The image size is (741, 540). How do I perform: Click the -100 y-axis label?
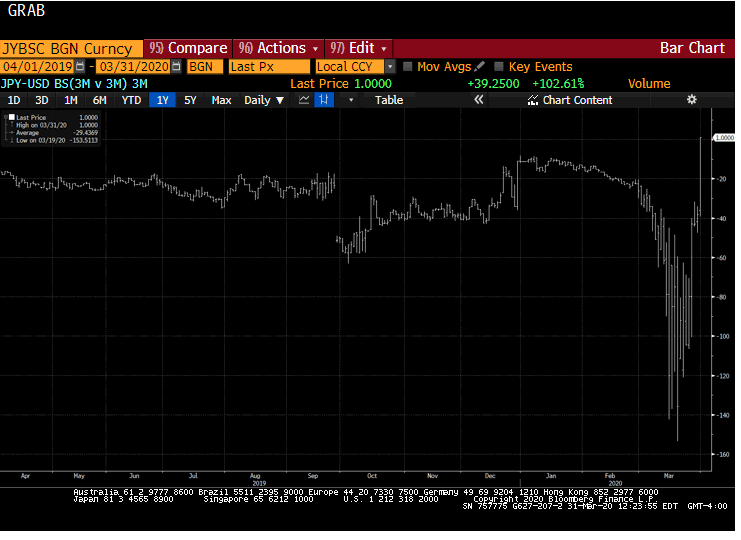[x=724, y=336]
